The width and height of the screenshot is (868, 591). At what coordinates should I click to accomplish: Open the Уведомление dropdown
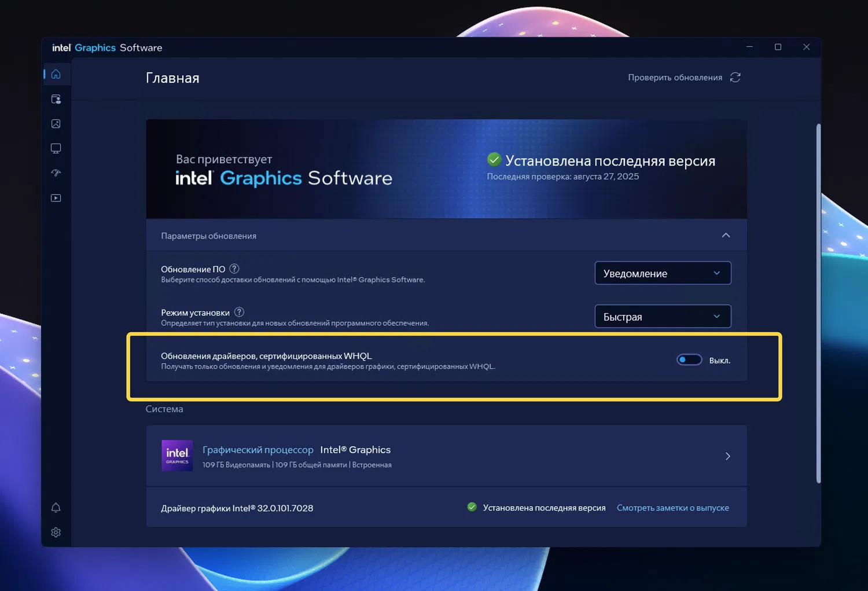click(663, 273)
